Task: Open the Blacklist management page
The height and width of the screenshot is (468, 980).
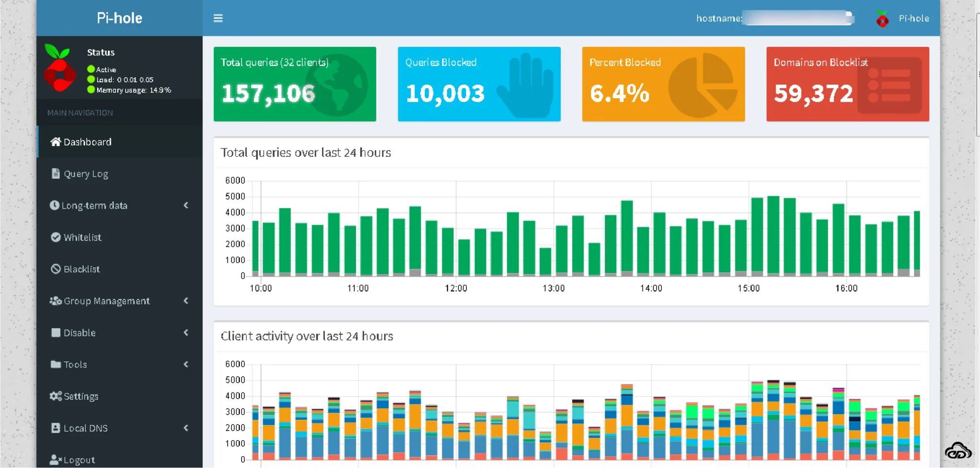Action: tap(81, 269)
